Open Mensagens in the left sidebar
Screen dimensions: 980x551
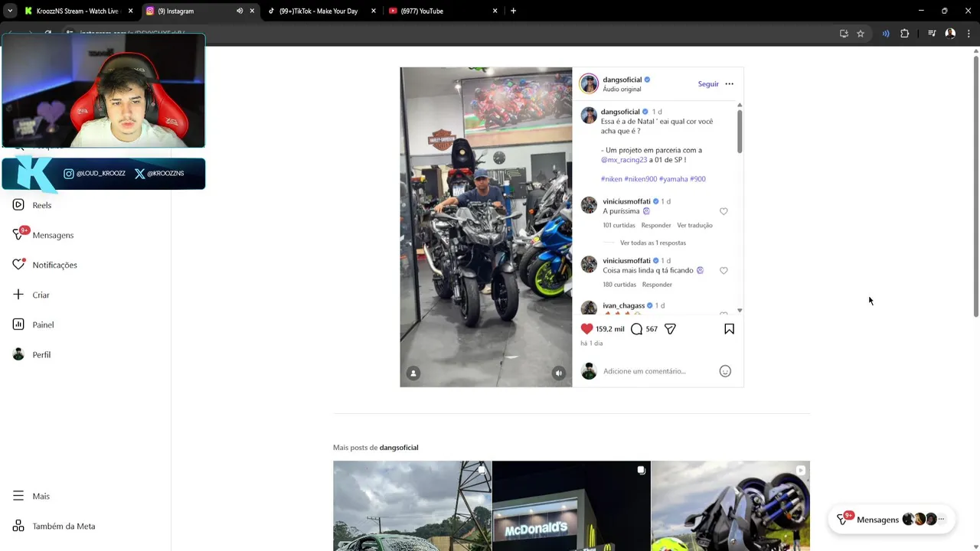(43, 235)
